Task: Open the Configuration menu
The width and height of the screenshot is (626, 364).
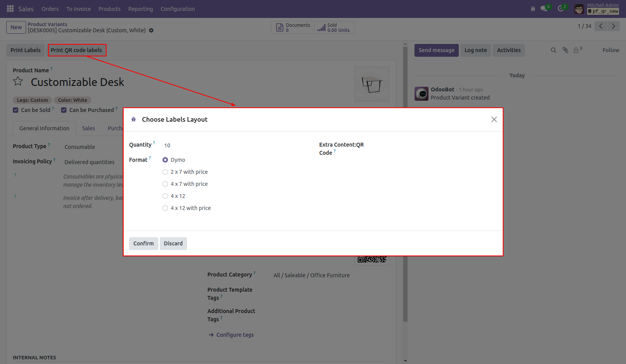Action: (177, 9)
